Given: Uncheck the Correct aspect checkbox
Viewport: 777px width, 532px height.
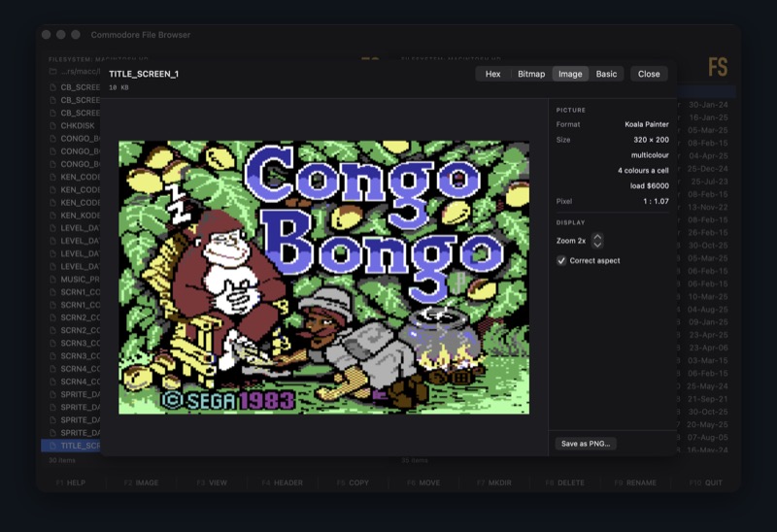Looking at the screenshot, I should point(561,260).
